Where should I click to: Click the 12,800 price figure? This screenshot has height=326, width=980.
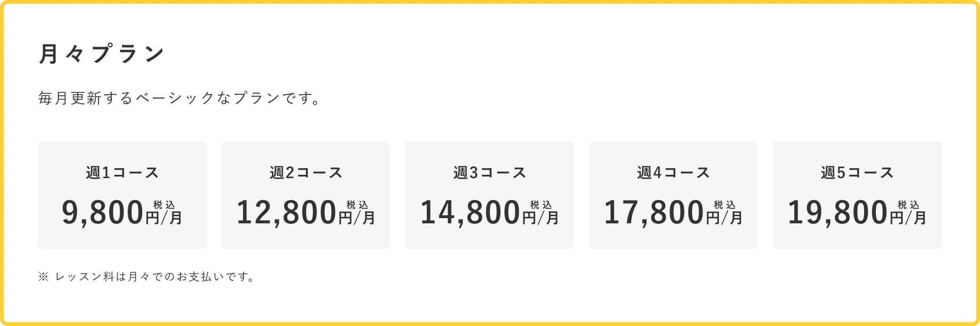[286, 212]
